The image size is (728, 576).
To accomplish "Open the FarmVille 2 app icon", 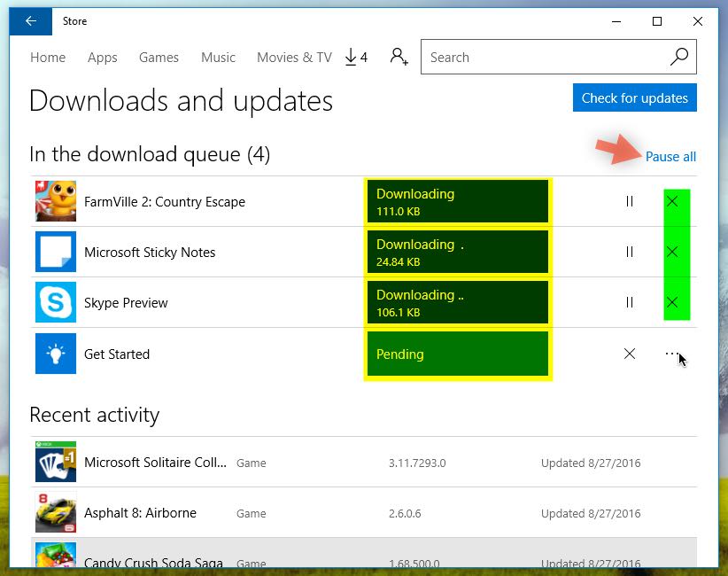I will click(x=56, y=201).
